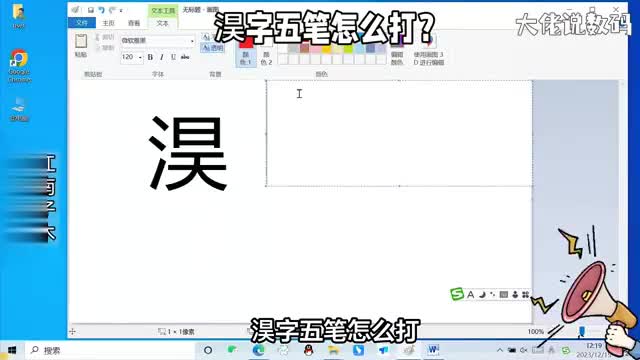This screenshot has width=640, height=360.
Task: Toggle Sogou half-moon full/half width icon
Action: (482, 294)
